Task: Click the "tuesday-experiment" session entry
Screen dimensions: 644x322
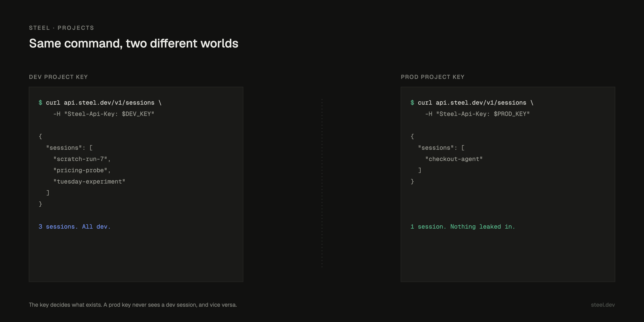Action: pyautogui.click(x=89, y=182)
